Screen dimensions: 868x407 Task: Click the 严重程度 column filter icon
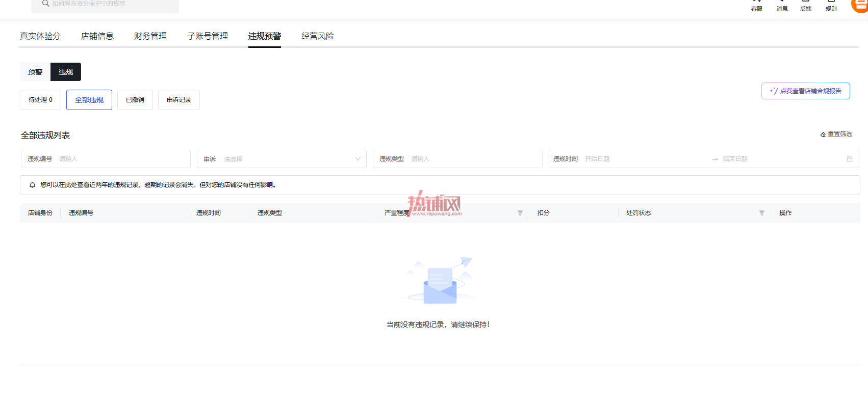click(520, 213)
